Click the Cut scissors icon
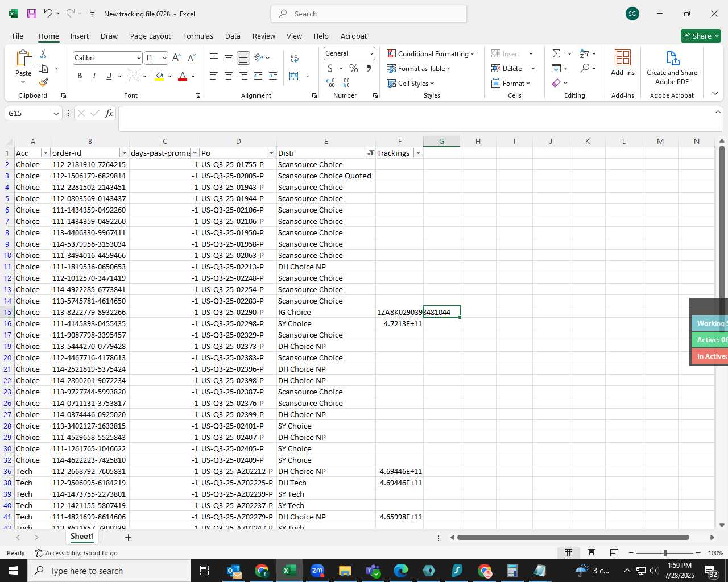This screenshot has width=728, height=582. [x=43, y=53]
